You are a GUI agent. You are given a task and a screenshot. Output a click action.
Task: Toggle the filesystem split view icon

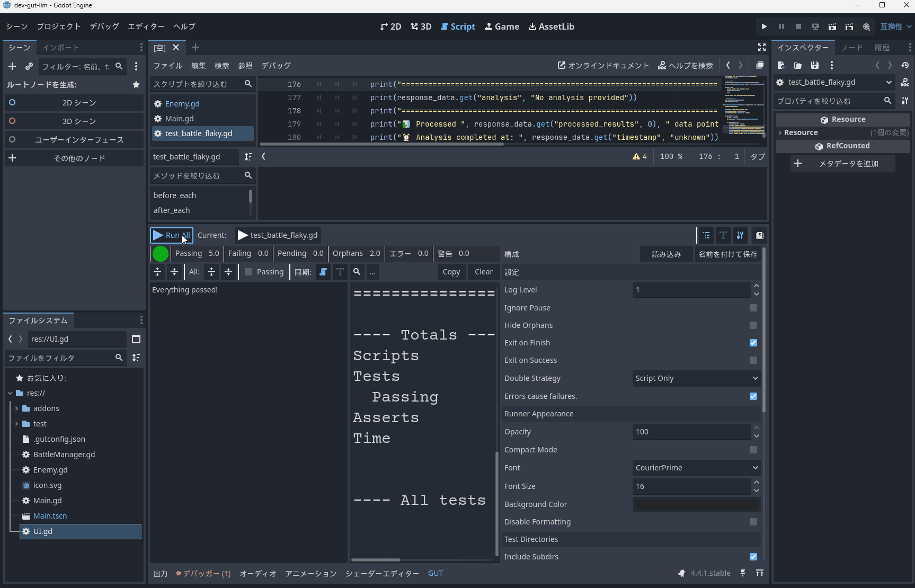pyautogui.click(x=136, y=339)
